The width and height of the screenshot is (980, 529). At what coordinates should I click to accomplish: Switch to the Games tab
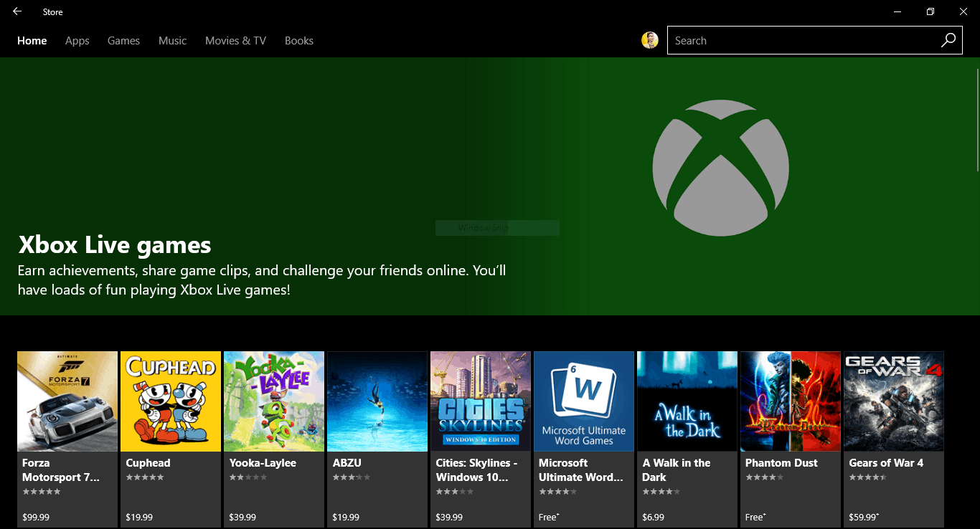coord(123,41)
